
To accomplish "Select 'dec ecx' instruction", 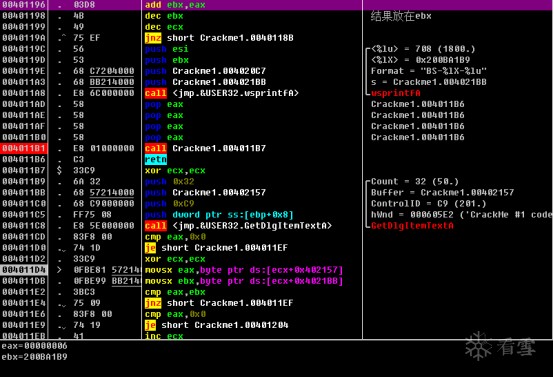I will (x=164, y=27).
